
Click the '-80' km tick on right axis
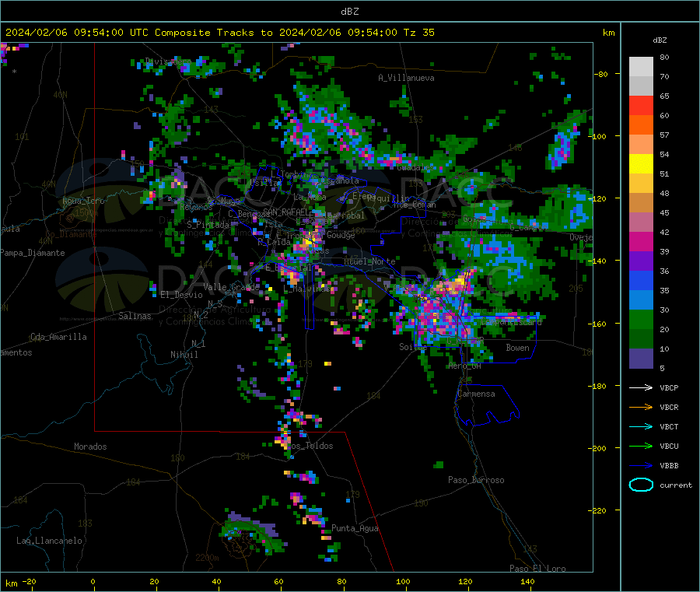601,74
